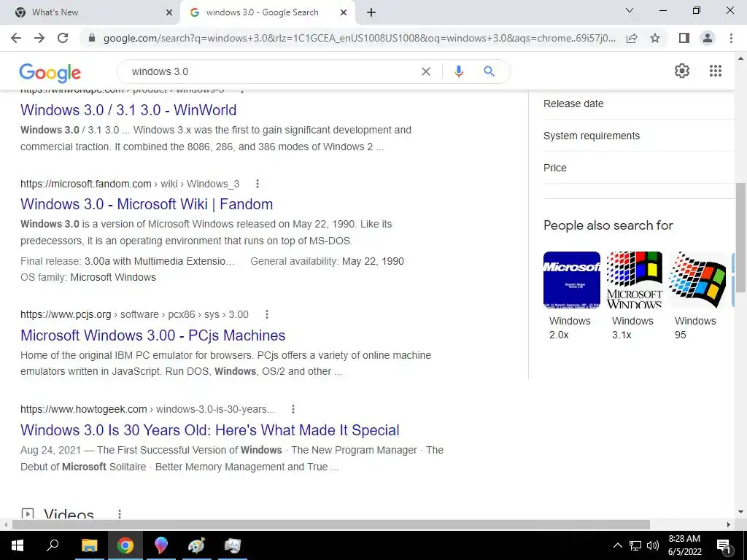Open the Google apps grid icon
Viewport: 747px width, 560px height.
pos(716,71)
